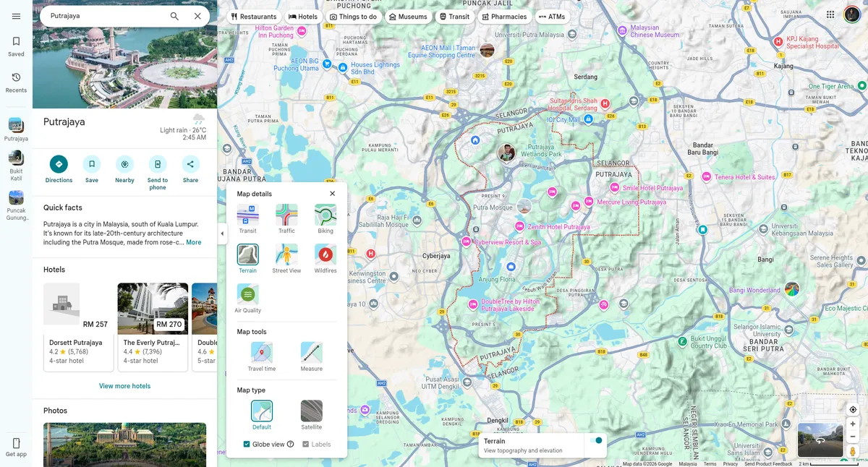Zoom out on the map
Screen dimensions: 868x467
(x=853, y=437)
